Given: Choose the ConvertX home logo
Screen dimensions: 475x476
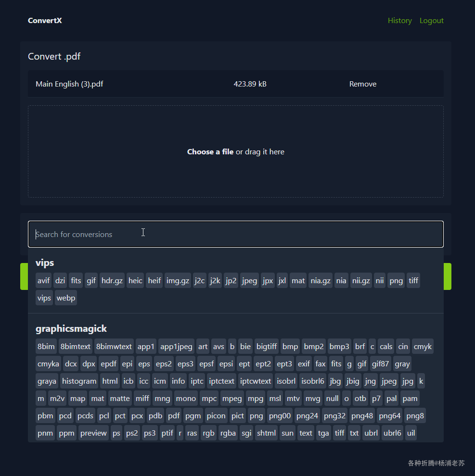Looking at the screenshot, I should point(45,21).
